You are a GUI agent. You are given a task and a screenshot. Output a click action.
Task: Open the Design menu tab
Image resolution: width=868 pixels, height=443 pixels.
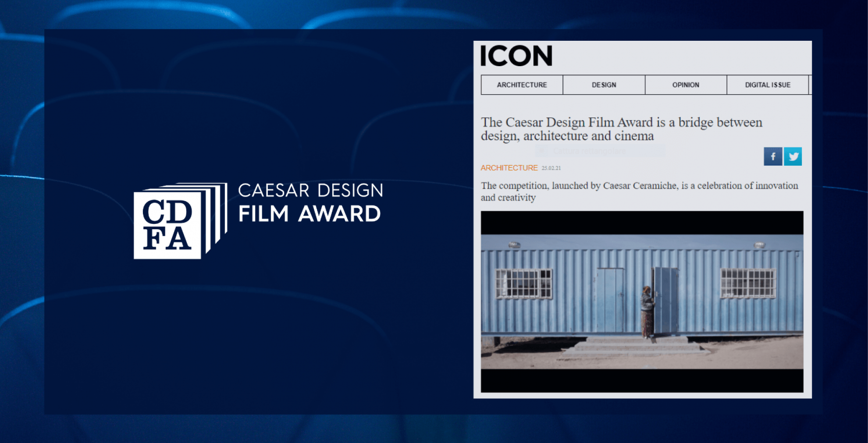pos(604,85)
